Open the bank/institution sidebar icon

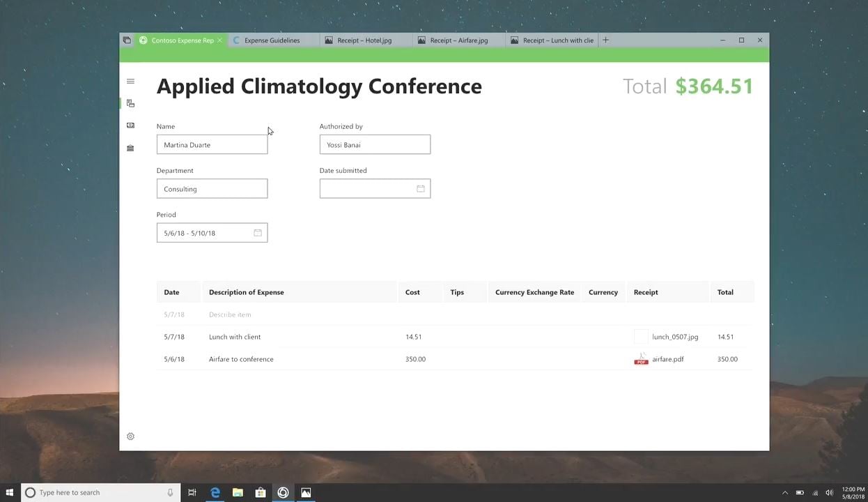click(130, 148)
